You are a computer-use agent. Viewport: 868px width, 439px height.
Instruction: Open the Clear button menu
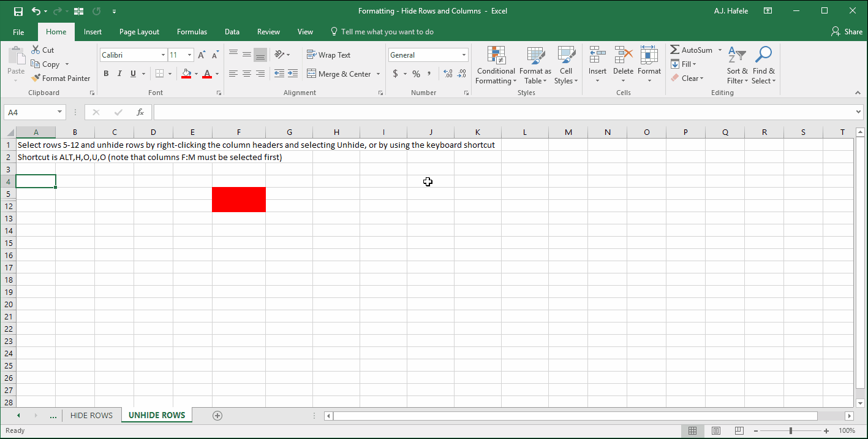687,78
